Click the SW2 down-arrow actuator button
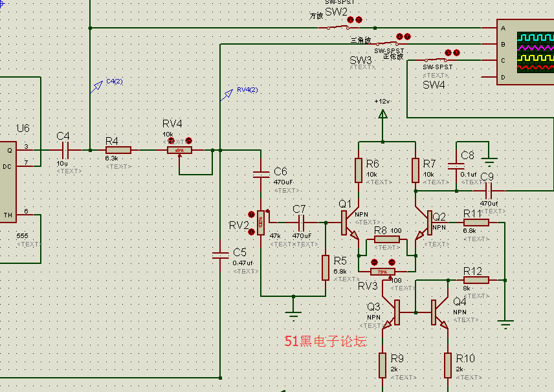 pyautogui.click(x=350, y=20)
